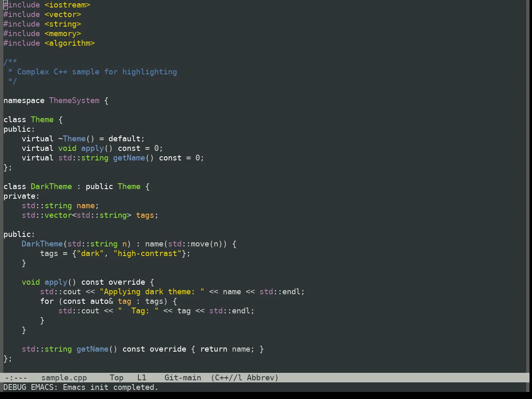
Task: Click 'std::vector' in the tags declaration
Action: [47, 215]
